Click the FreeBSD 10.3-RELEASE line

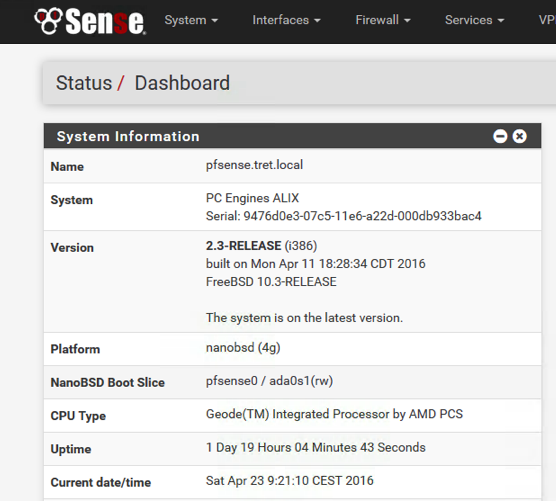[x=271, y=282]
